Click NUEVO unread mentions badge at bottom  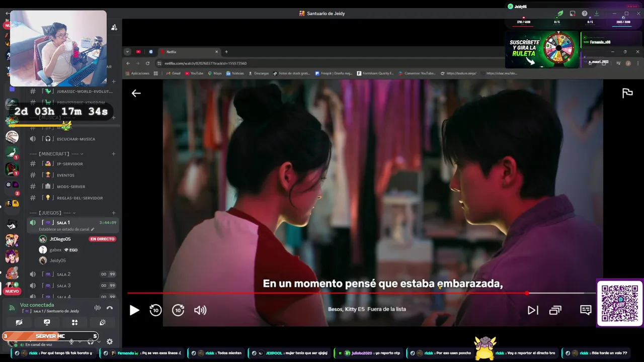tap(12, 291)
